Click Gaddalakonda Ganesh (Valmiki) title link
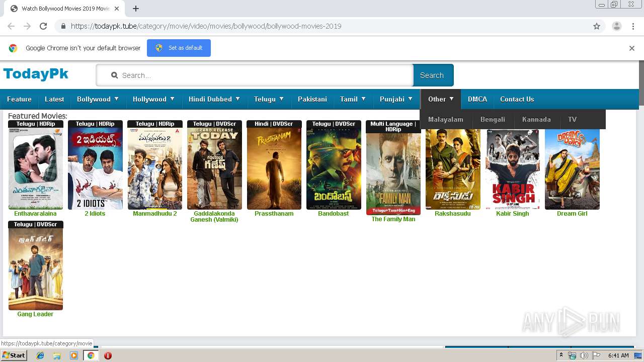644x362 pixels. pyautogui.click(x=214, y=217)
